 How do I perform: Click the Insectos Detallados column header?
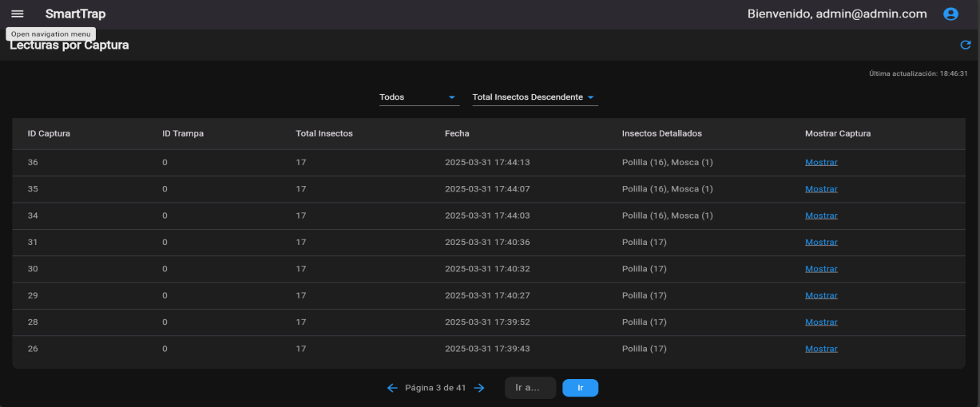coord(662,133)
